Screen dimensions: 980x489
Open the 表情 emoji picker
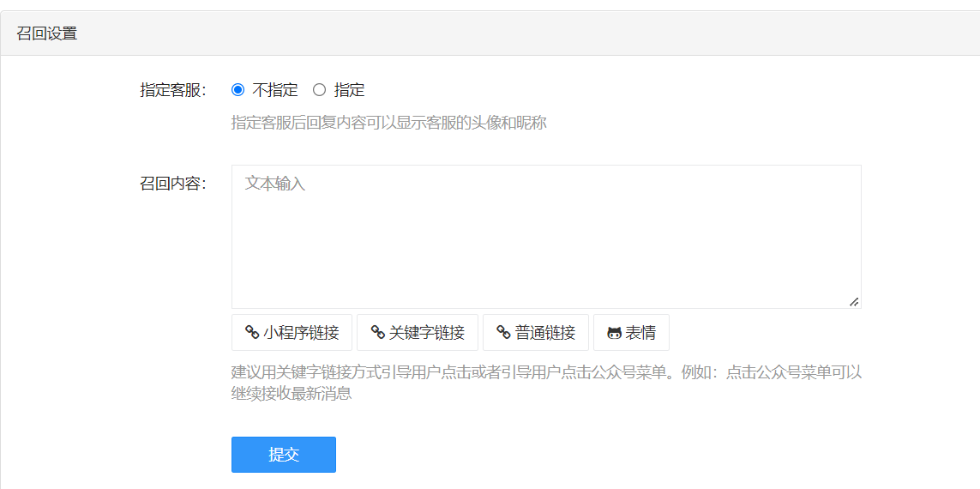(631, 333)
